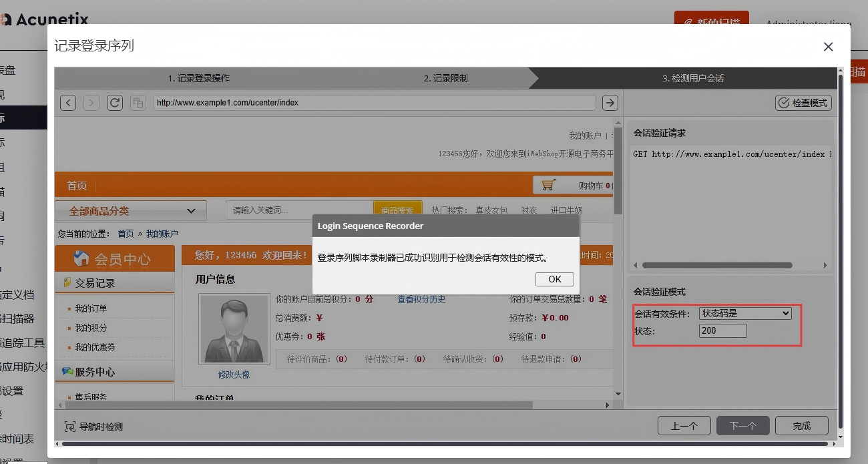Click the 会员中心 home icon
Image resolution: width=868 pixels, height=464 pixels.
(x=81, y=258)
